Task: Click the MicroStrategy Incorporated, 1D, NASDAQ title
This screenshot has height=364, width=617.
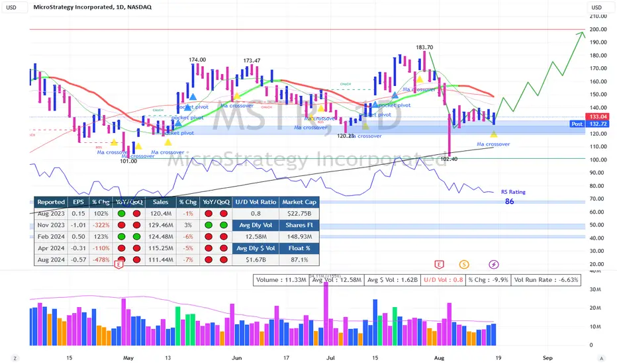Action: [x=93, y=7]
